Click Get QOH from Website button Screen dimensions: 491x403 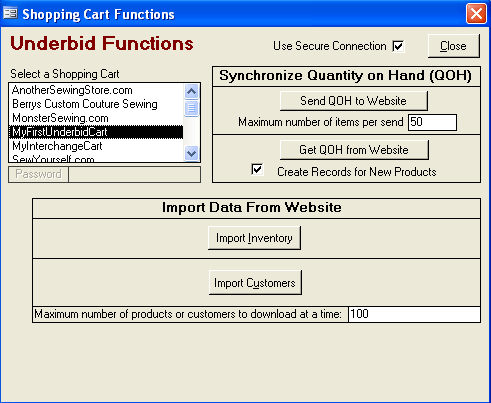tap(354, 150)
